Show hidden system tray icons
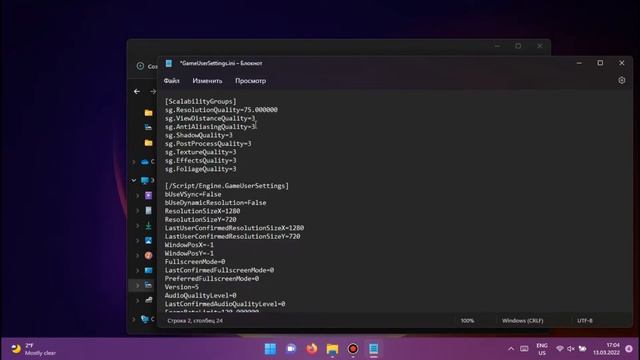This screenshot has width=640, height=360. click(511, 349)
